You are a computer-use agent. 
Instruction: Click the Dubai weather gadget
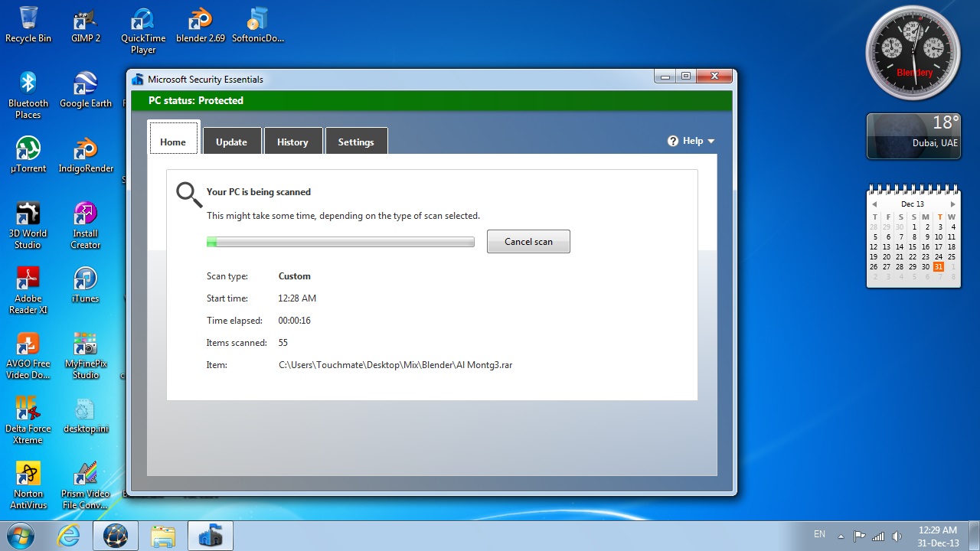pos(913,136)
